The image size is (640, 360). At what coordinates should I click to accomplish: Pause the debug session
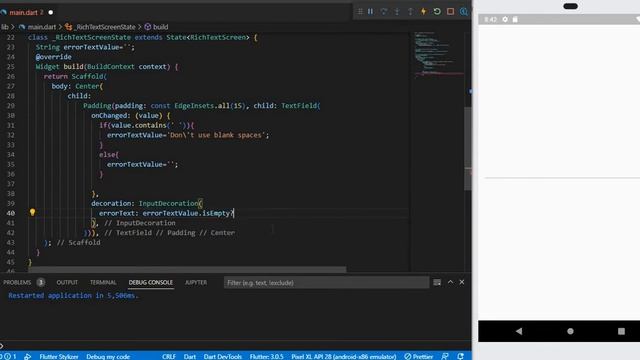click(370, 11)
